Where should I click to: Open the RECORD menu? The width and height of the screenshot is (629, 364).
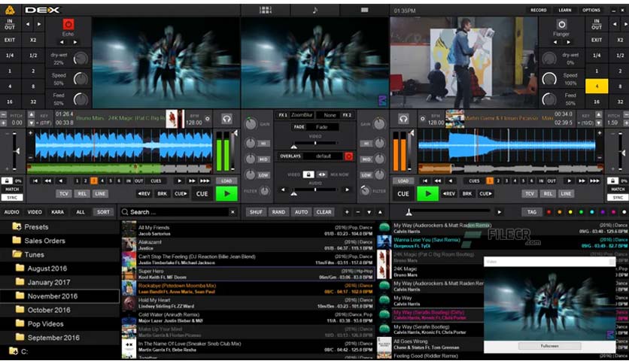[x=539, y=10]
